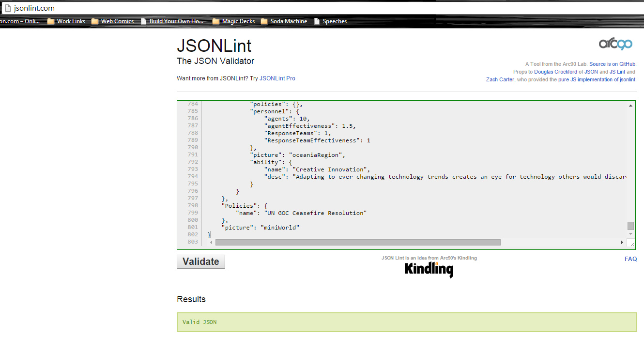Open the Work Links bookmark folder
This screenshot has height=338, width=644.
[66, 21]
